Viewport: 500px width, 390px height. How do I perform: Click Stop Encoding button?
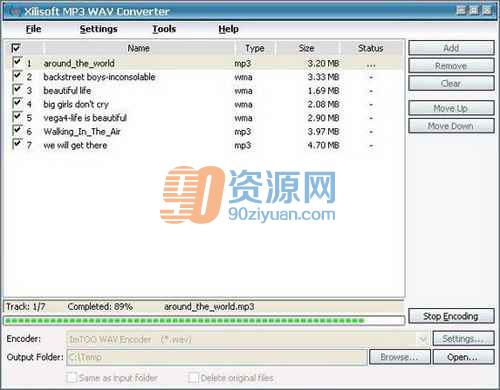click(x=451, y=316)
